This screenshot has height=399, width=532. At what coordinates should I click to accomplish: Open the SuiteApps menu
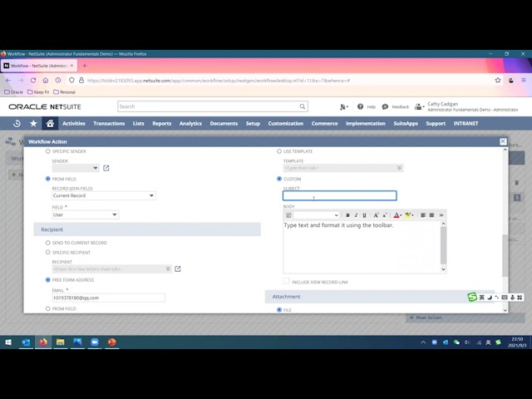click(x=406, y=124)
